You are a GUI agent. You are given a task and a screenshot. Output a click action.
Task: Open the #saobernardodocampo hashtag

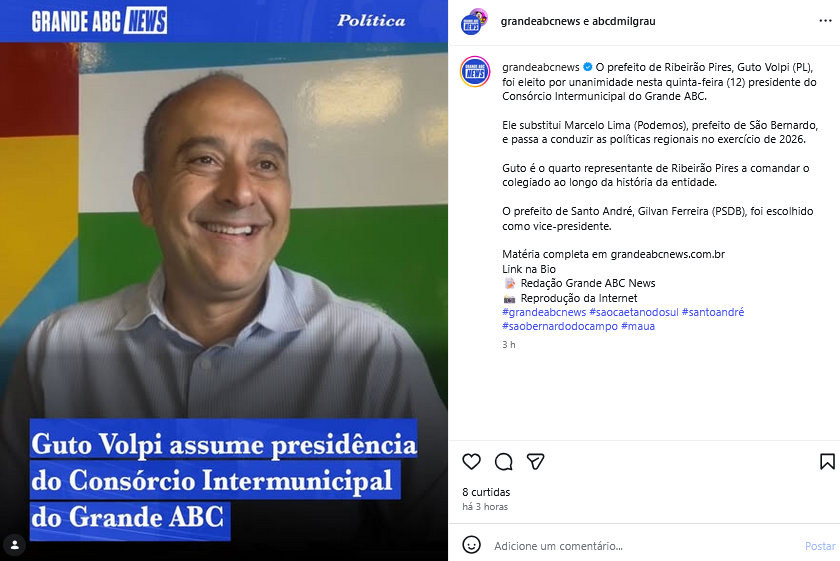point(560,326)
